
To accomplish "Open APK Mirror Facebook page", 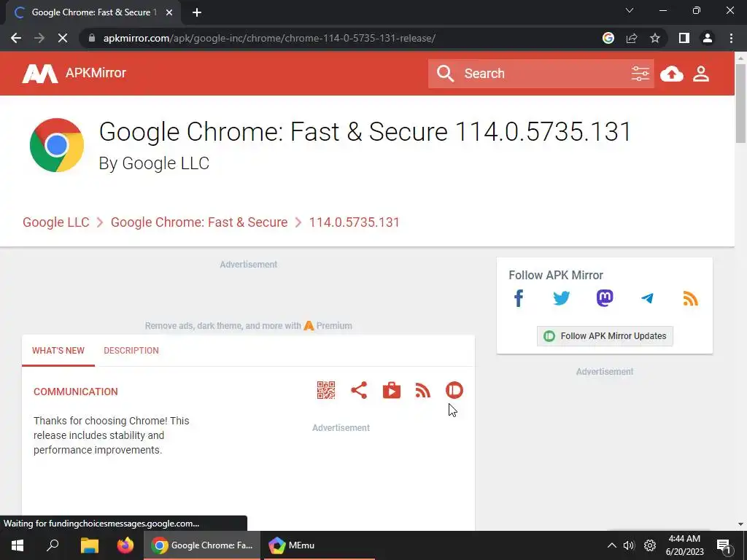I will (x=519, y=298).
